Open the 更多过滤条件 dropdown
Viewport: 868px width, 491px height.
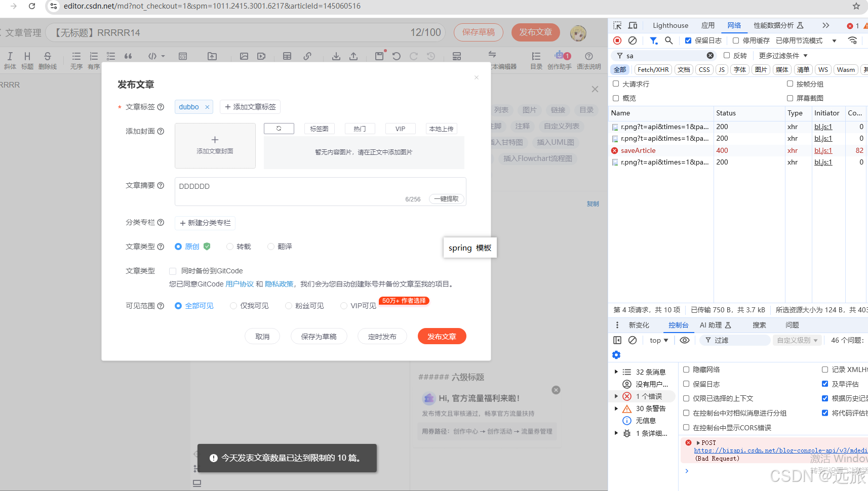783,56
